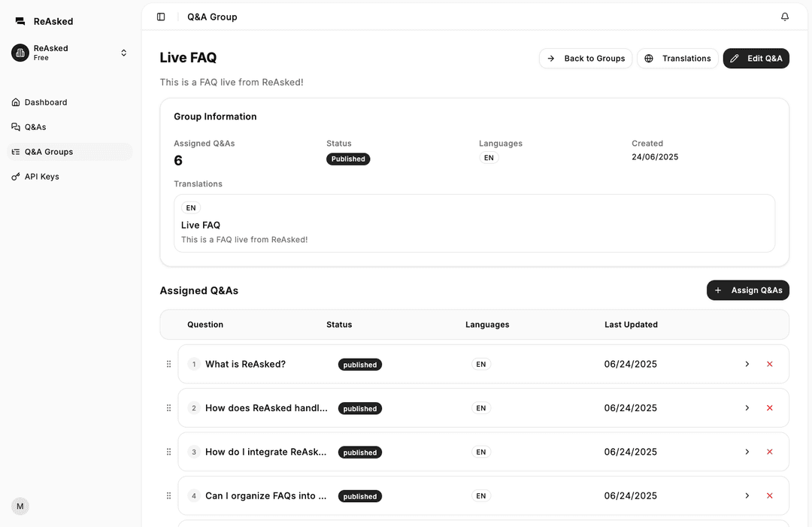Screen dimensions: 812x527
Task: Open the M user avatar
Action: [20, 506]
